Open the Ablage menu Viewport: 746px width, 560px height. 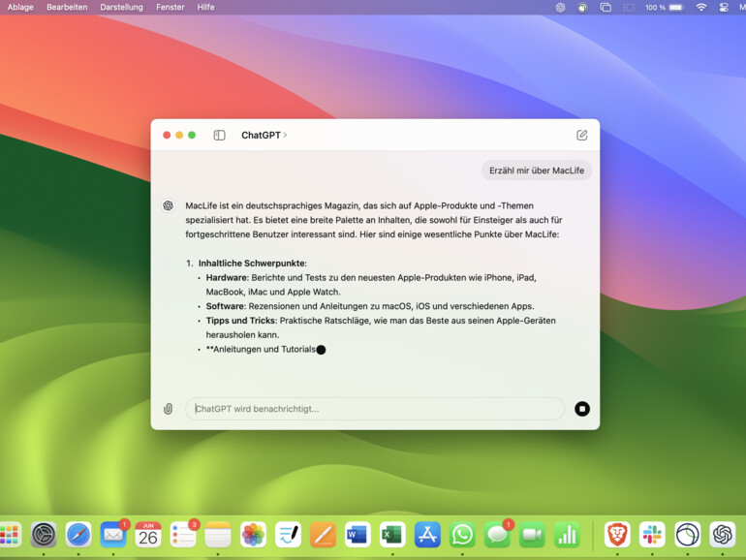(20, 7)
